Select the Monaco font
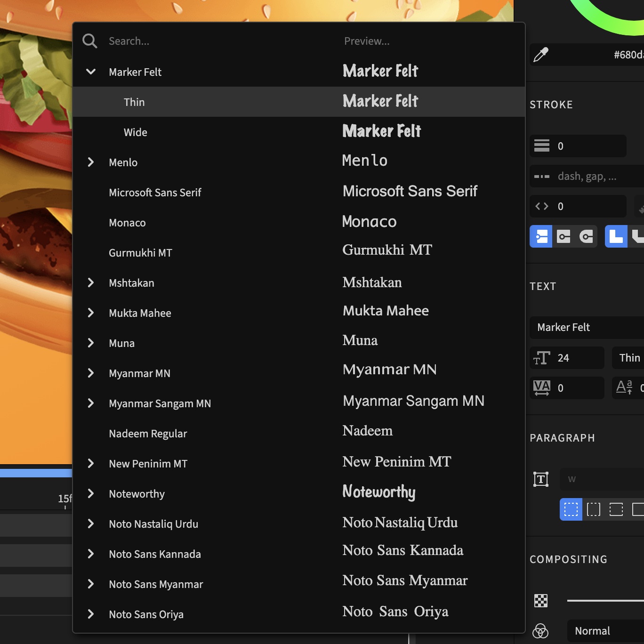This screenshot has width=644, height=644. click(x=299, y=222)
